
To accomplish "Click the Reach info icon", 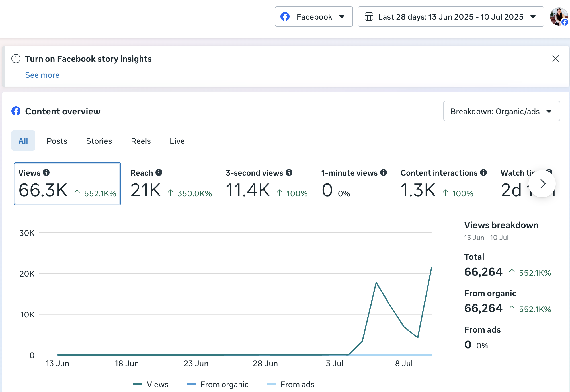I will click(x=159, y=172).
